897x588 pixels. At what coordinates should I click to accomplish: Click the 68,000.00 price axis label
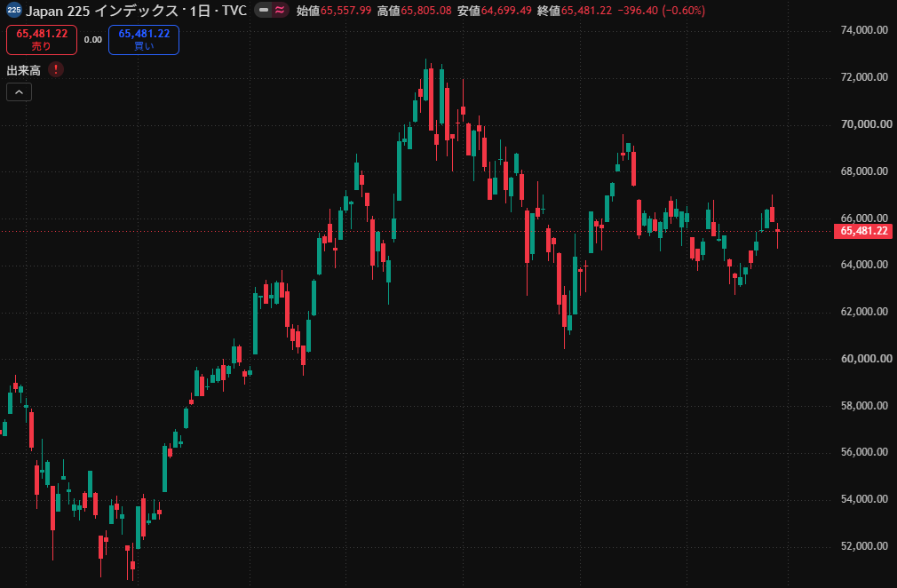(864, 171)
